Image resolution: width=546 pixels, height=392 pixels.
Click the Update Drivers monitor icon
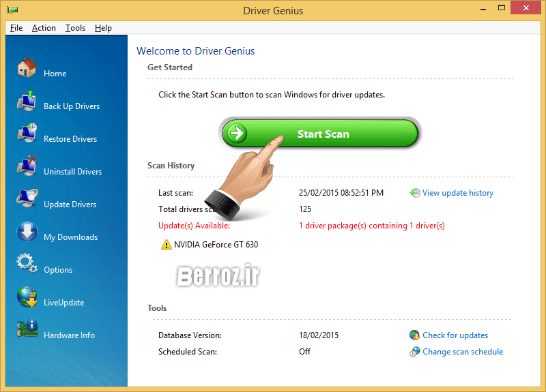[x=27, y=198]
